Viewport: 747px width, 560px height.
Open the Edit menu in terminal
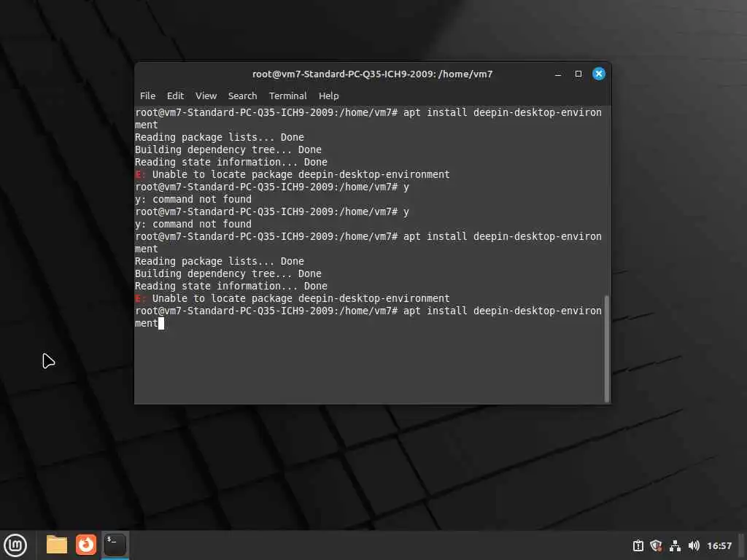click(175, 96)
